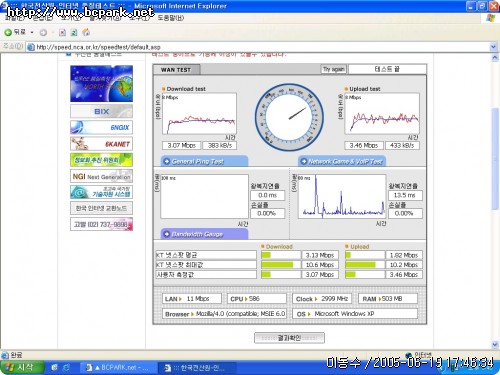Click the vertical scrollbar down arrow
500x375 pixels.
click(x=495, y=345)
